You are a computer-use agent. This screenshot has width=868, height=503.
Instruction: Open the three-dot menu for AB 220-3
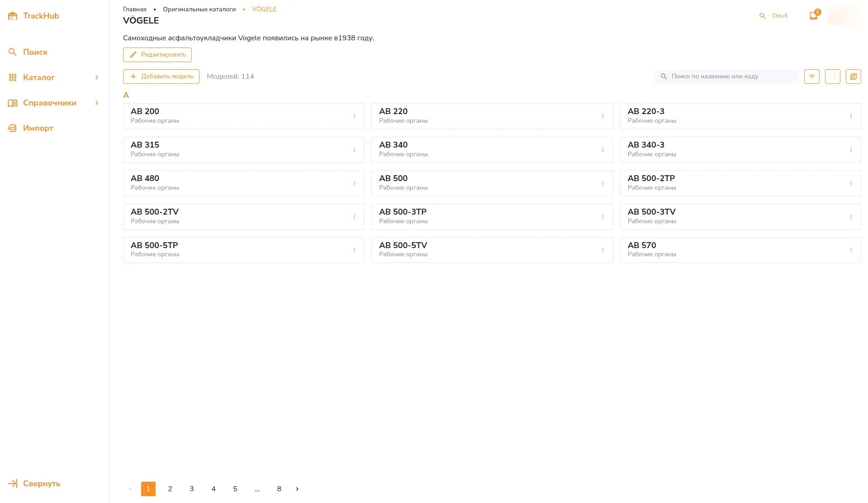(x=851, y=116)
